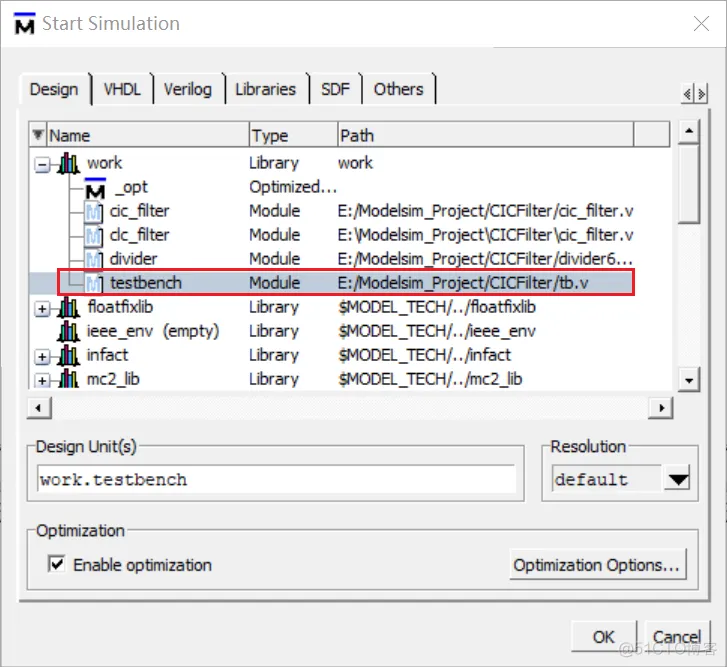Expand the infact library node
This screenshot has width=727, height=667.
click(x=42, y=356)
